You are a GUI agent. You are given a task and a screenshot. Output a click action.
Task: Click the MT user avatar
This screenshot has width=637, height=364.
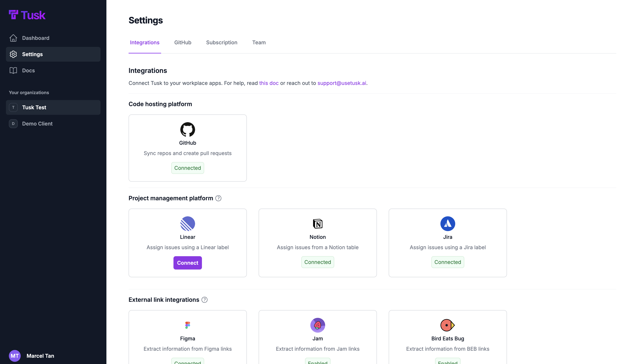(15, 356)
